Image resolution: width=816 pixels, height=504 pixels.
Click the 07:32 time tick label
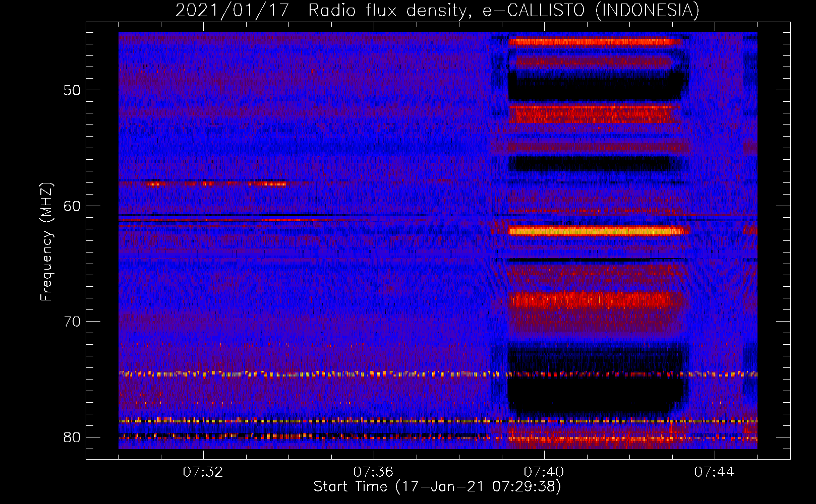pyautogui.click(x=203, y=472)
